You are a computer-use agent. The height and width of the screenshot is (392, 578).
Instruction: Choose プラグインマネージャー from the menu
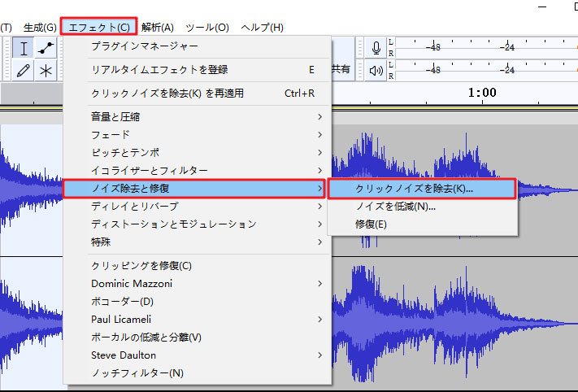(198, 46)
